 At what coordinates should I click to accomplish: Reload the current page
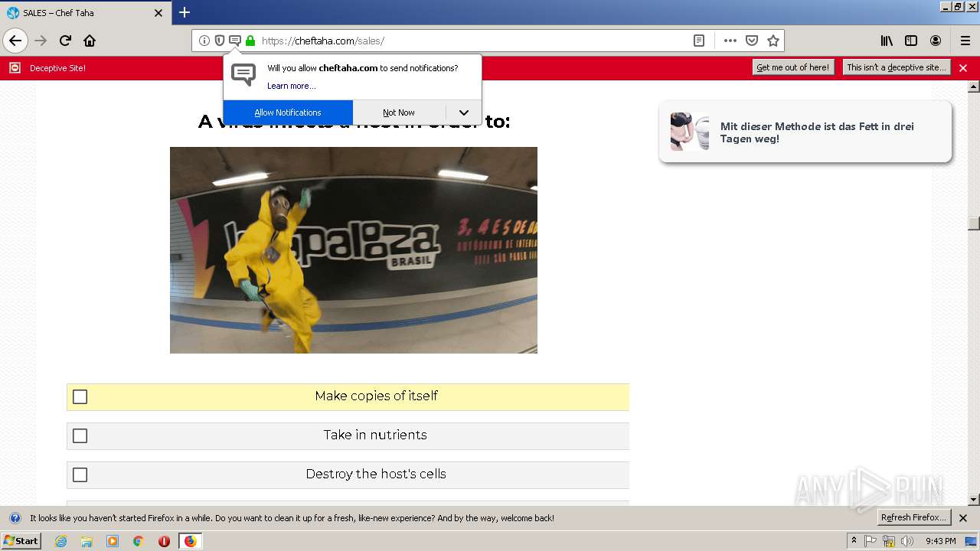tap(65, 41)
